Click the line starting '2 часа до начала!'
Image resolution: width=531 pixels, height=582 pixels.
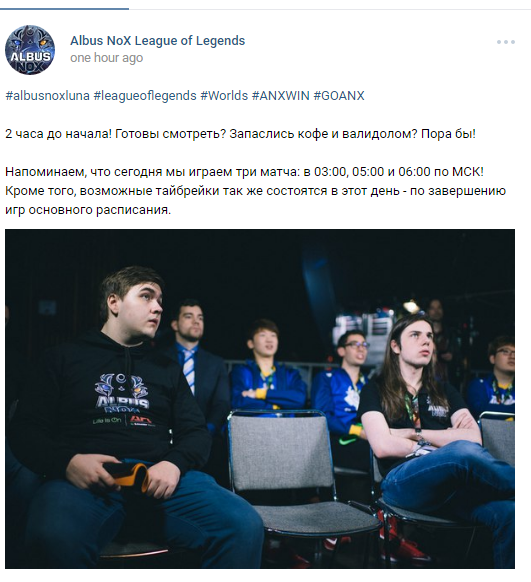pyautogui.click(x=240, y=134)
